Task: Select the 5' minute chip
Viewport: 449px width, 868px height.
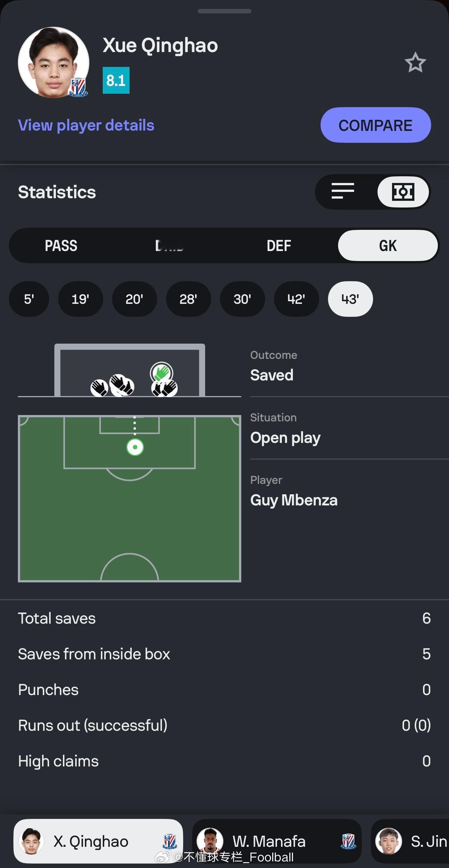Action: (29, 299)
